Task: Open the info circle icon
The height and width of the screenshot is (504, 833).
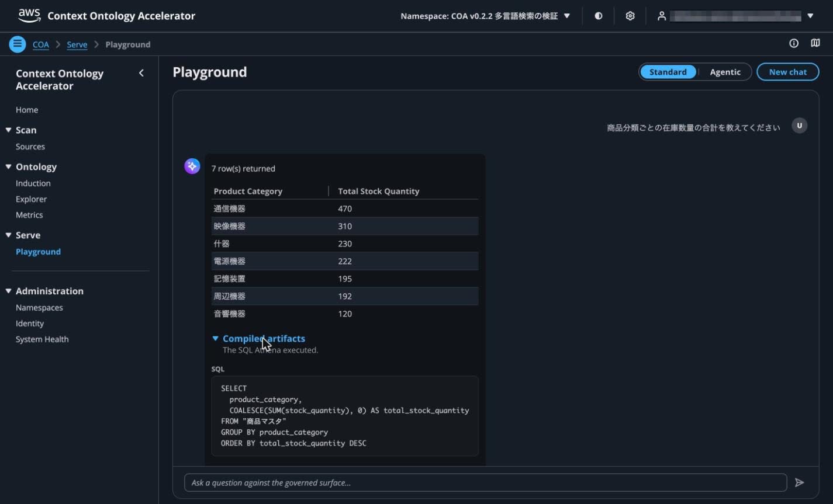Action: point(794,43)
